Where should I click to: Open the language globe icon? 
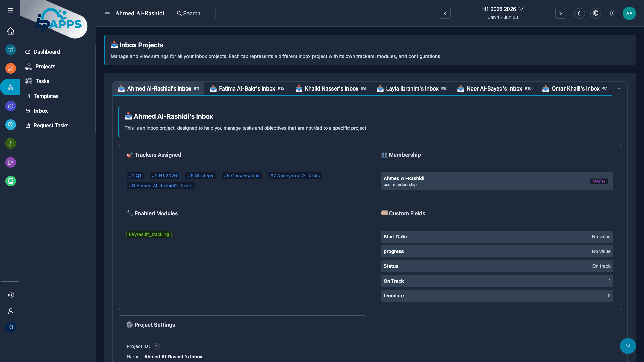tap(596, 13)
